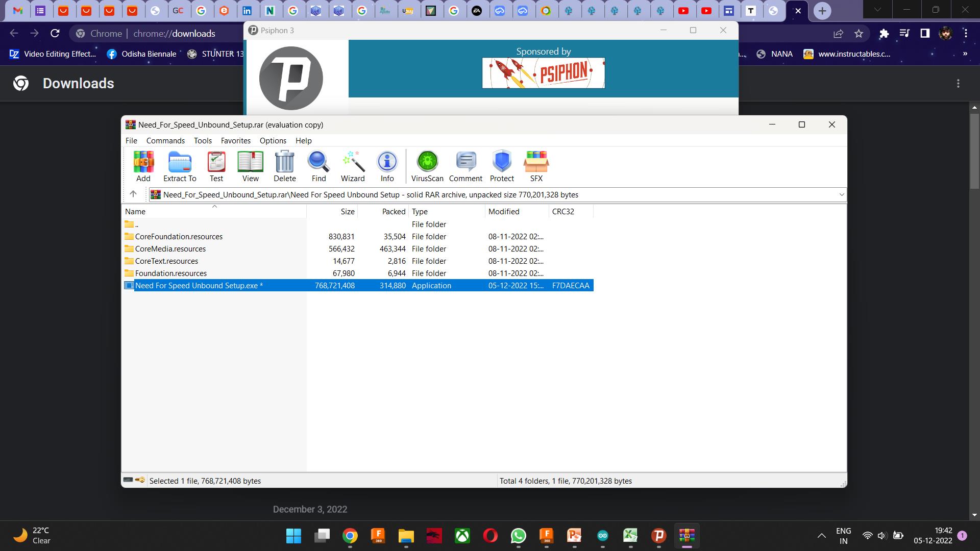Show hidden system tray icons
Screen dimensions: 980x551
point(821,536)
